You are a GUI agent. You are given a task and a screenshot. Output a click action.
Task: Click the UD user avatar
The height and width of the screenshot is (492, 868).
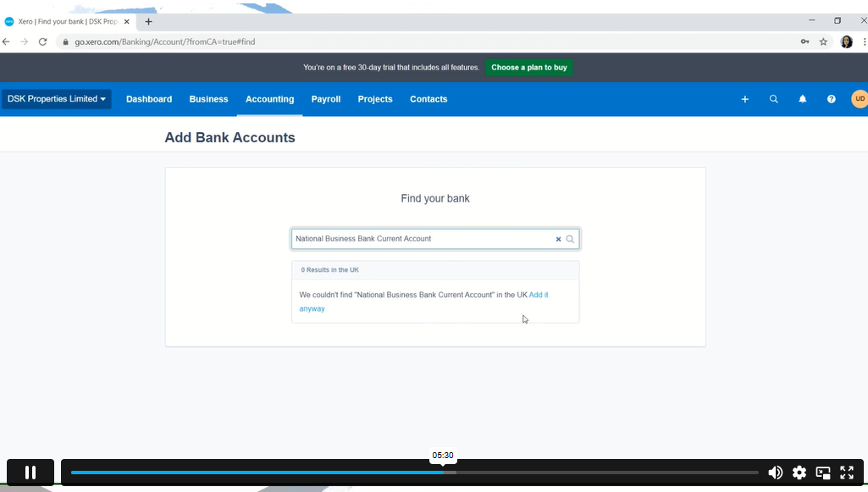coord(859,99)
